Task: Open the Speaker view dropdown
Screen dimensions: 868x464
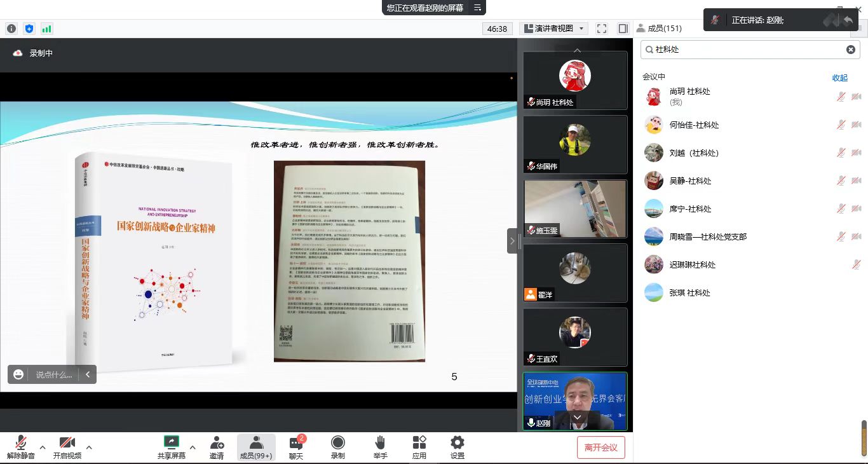Action: pyautogui.click(x=553, y=29)
